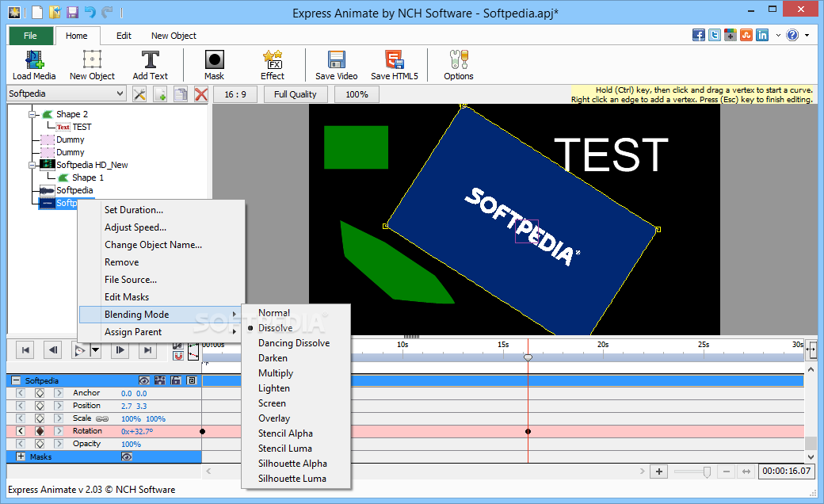Viewport: 824px width, 504px height.
Task: Toggle Position keyframe diamond
Action: point(40,406)
